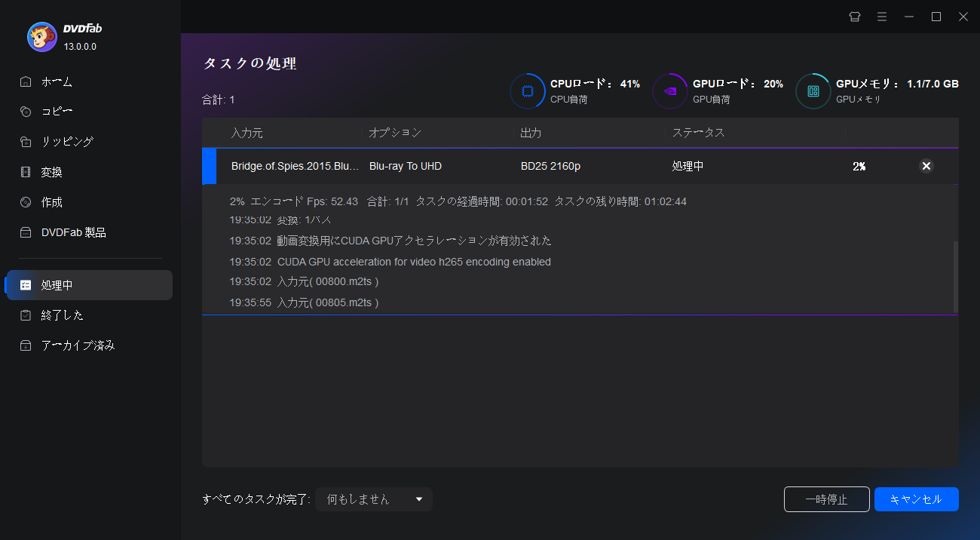Open the コピー copy module icon
The width and height of the screenshot is (980, 540).
coord(26,112)
